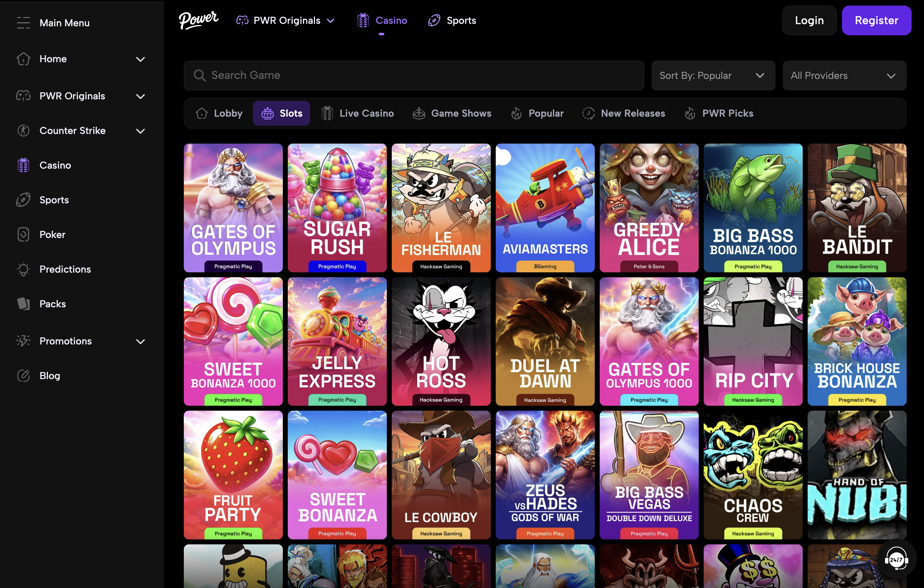This screenshot has height=588, width=924.
Task: Open the Sort By: Popular dropdown
Action: [713, 76]
